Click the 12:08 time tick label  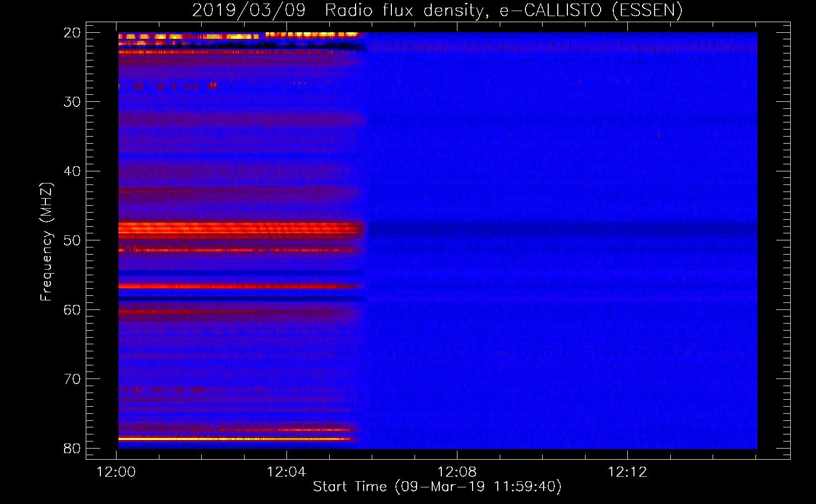(x=457, y=472)
